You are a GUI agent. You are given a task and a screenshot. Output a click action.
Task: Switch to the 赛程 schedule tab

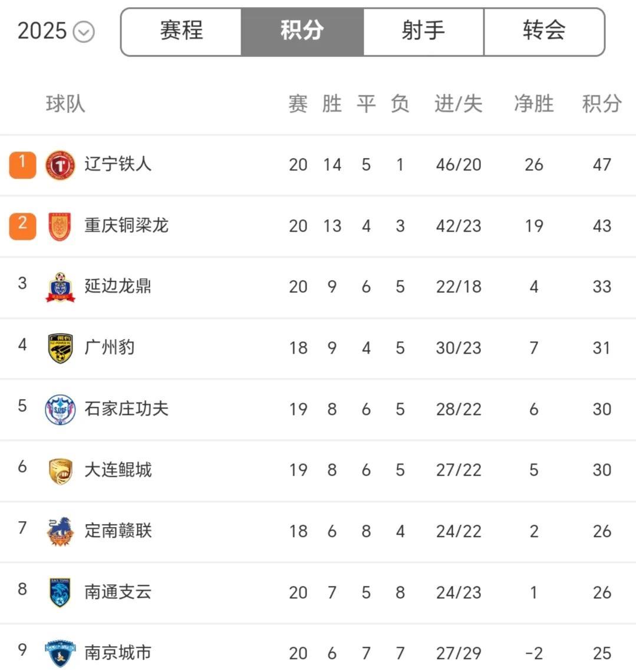coord(182,31)
